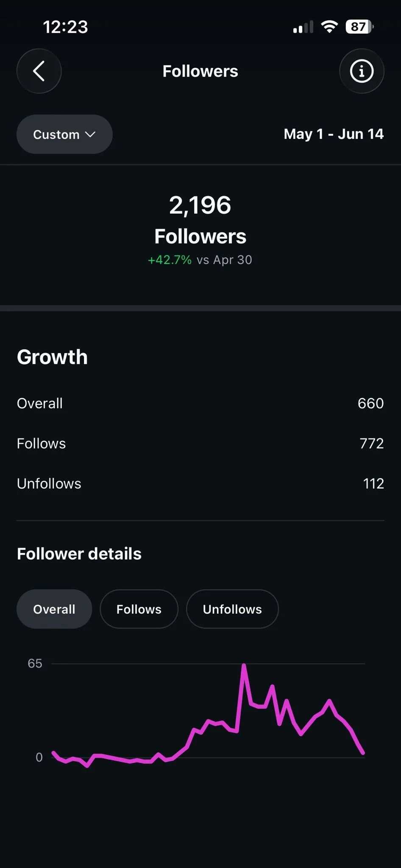Tap the Follows growth row showing 772
The image size is (401, 868).
click(200, 443)
